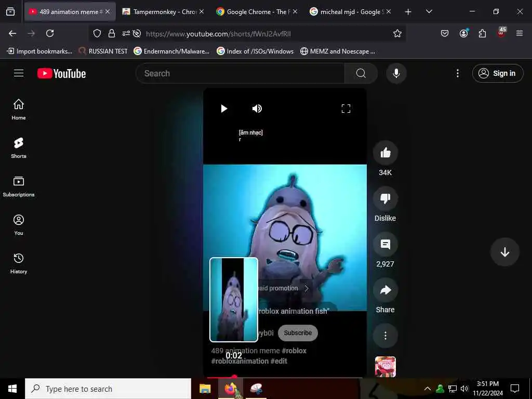Go to next Short with down arrow
The height and width of the screenshot is (399, 532).
(x=504, y=252)
